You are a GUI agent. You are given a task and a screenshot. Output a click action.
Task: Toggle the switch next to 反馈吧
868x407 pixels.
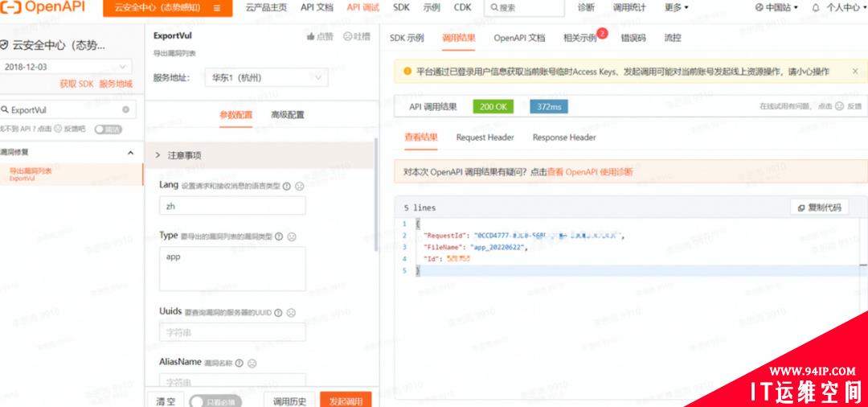(x=108, y=129)
